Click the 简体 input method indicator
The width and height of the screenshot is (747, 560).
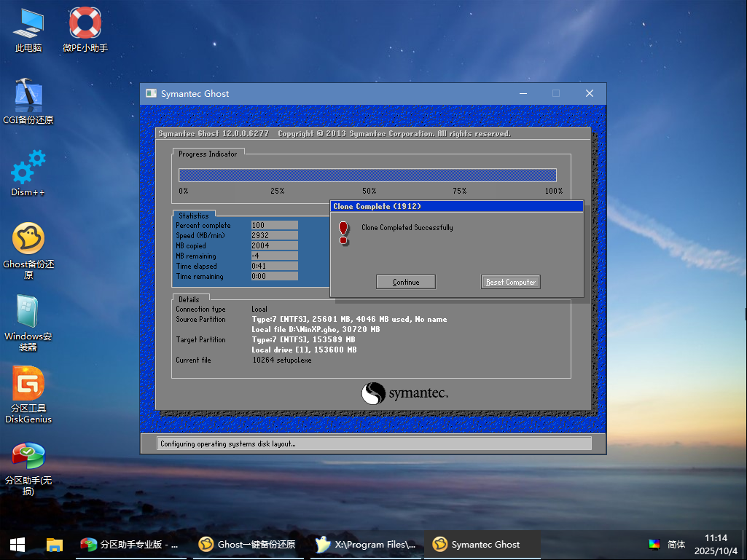pos(676,544)
